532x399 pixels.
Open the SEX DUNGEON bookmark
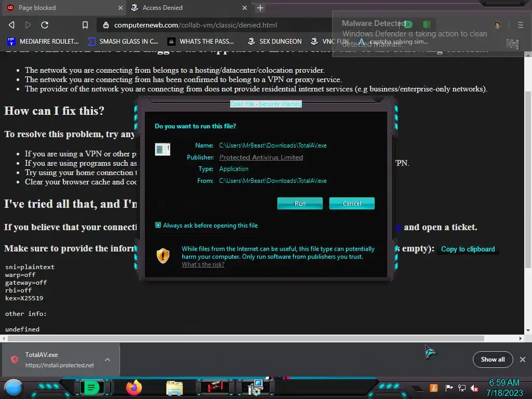tap(274, 42)
